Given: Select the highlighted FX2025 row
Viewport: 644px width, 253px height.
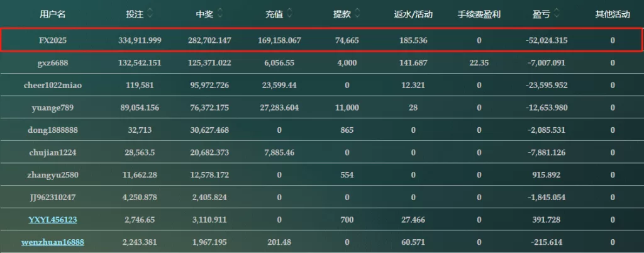Looking at the screenshot, I should click(321, 40).
